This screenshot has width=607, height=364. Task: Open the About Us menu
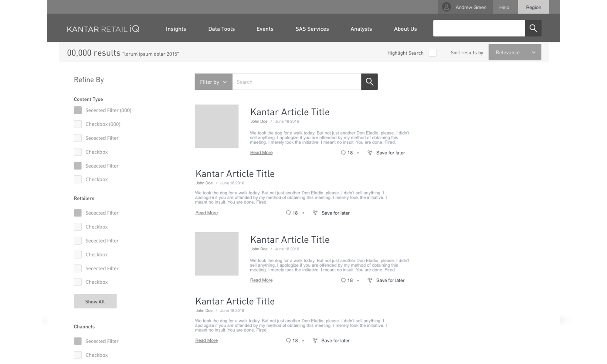(405, 29)
